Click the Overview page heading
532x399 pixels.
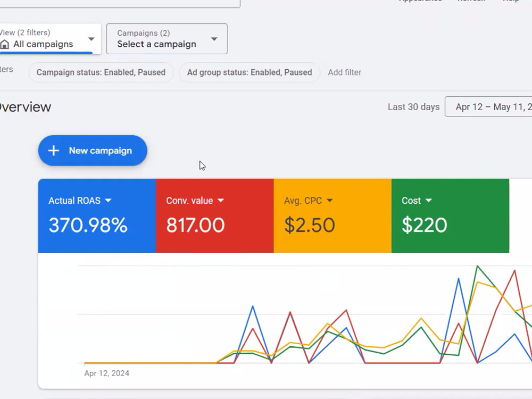pos(26,107)
